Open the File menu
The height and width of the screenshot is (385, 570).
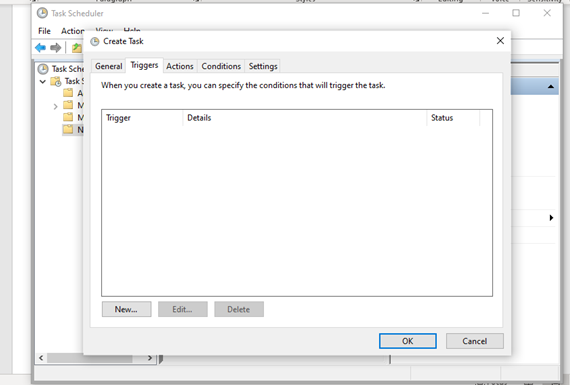pos(44,31)
